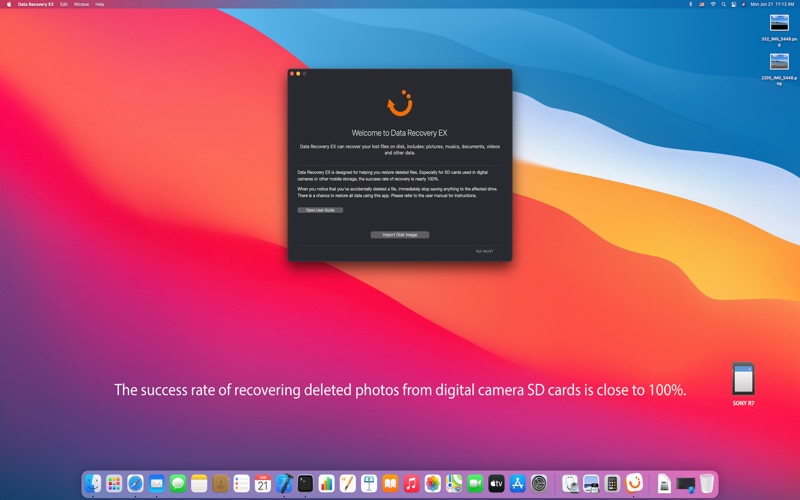The width and height of the screenshot is (800, 500).
Task: Open Calculator from the Dock
Action: pos(612,483)
